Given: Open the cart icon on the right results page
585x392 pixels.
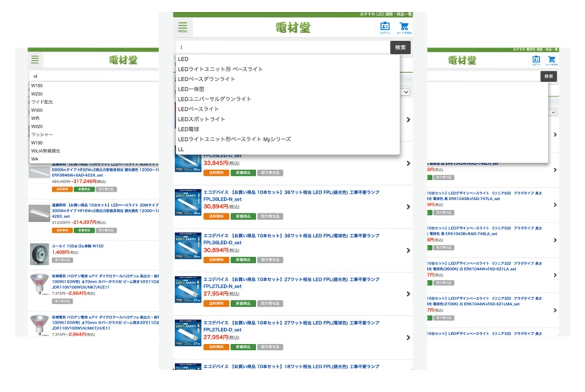Looking at the screenshot, I should pos(552,60).
